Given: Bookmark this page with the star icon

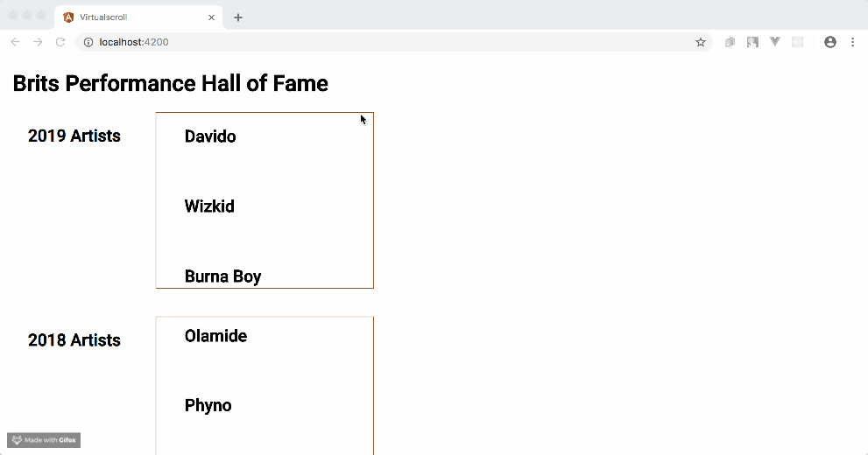Looking at the screenshot, I should tap(701, 42).
